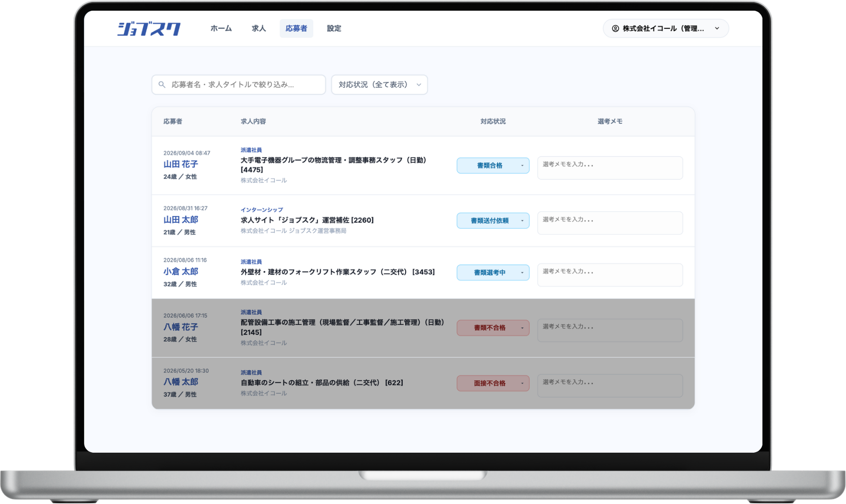Click the memo field for 山田 花子
The width and height of the screenshot is (846, 504).
point(610,168)
